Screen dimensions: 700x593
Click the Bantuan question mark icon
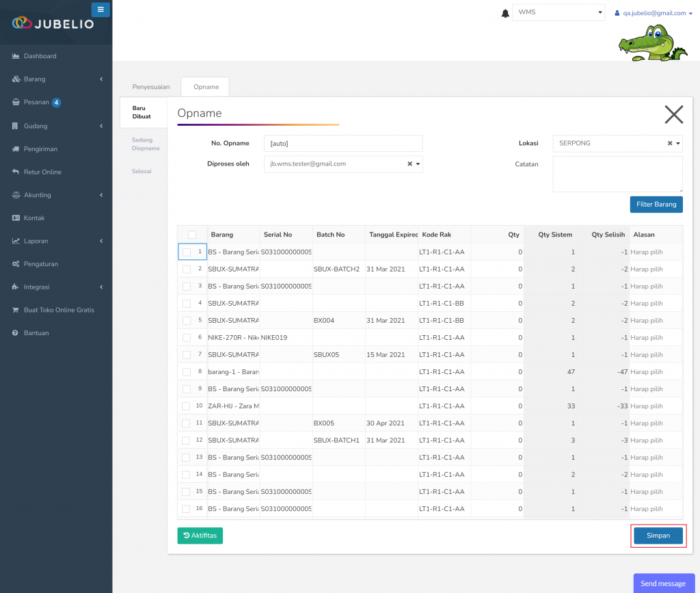(x=15, y=333)
